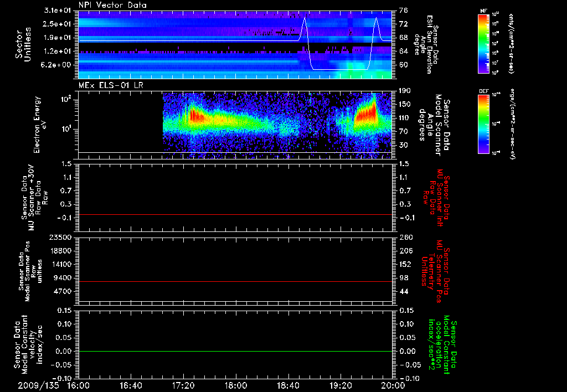
Task: Click the 76 degree elevation tick
Action: [403, 11]
